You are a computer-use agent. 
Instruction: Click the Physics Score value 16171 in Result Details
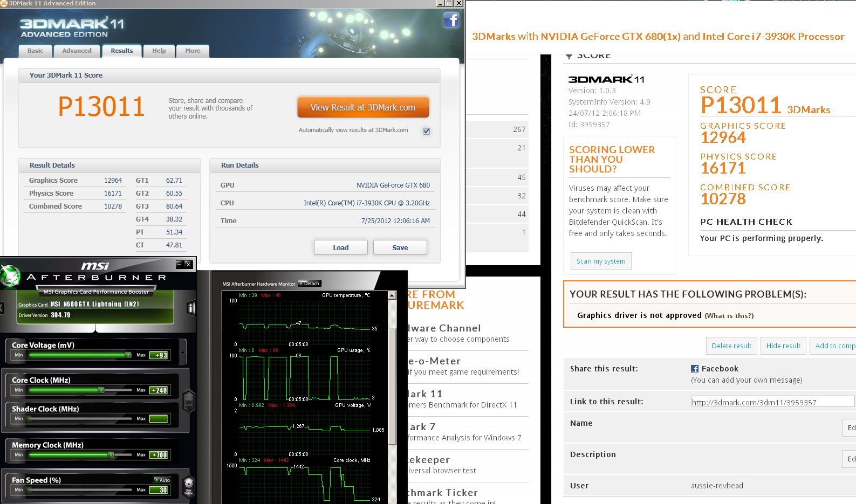tap(113, 194)
